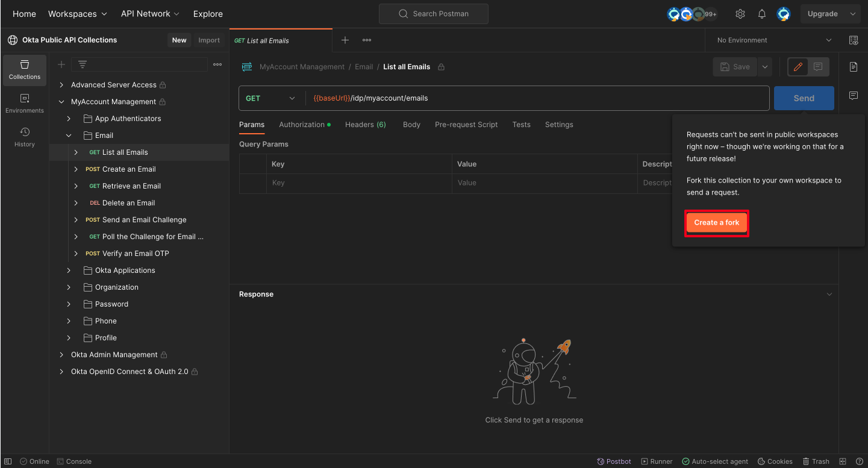This screenshot has width=868, height=468.
Task: Click the Search Postman field
Action: tap(434, 14)
